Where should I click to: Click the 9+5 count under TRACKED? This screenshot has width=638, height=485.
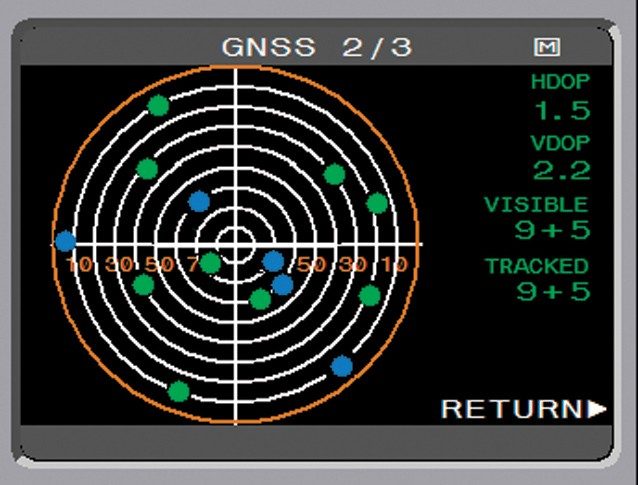(553, 291)
